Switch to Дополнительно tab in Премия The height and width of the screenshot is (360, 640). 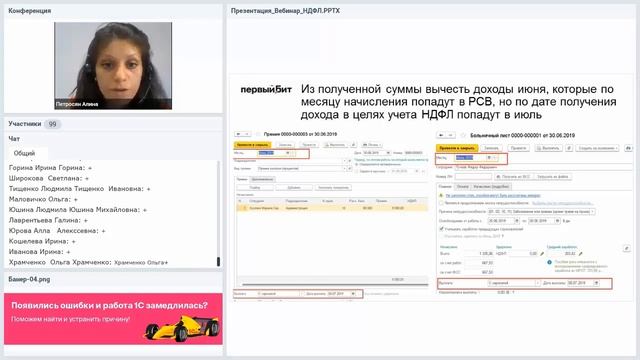coord(262,179)
